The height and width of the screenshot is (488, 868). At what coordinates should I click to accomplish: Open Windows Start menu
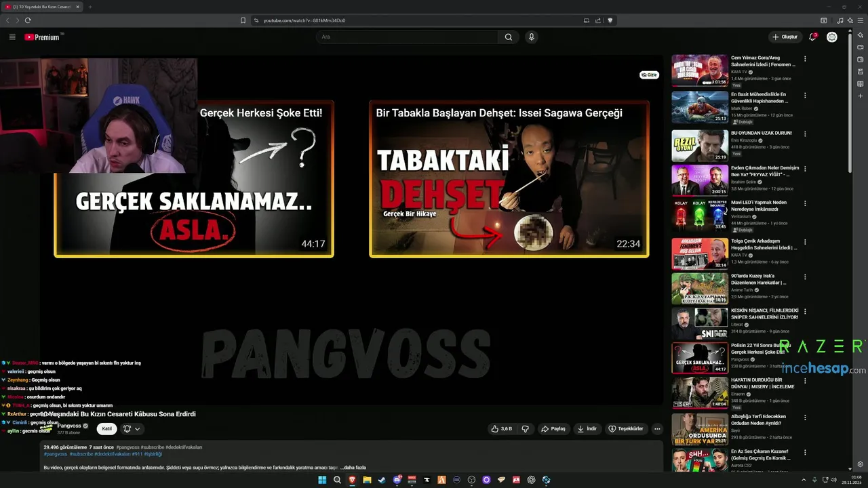coord(322,480)
